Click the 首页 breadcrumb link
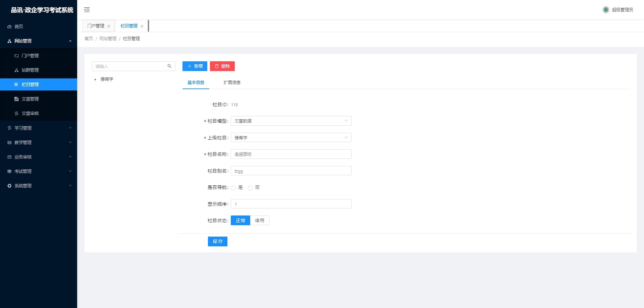The height and width of the screenshot is (308, 644). (x=89, y=39)
